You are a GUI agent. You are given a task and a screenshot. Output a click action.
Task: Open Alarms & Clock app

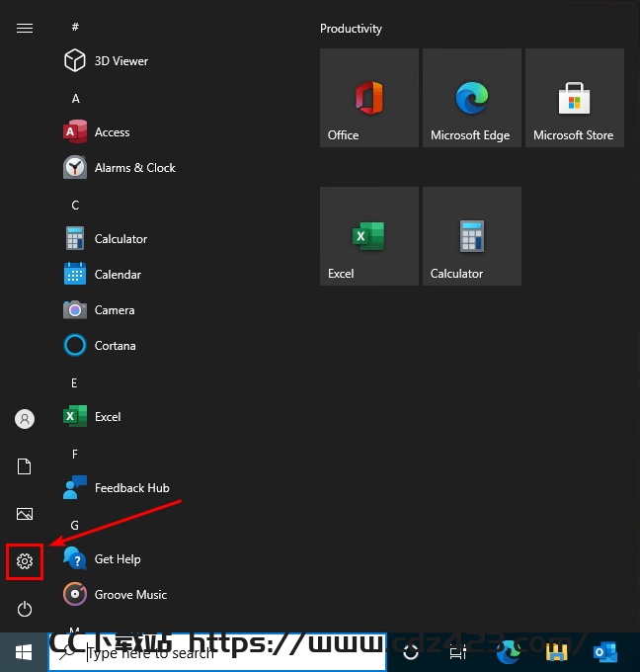click(120, 168)
